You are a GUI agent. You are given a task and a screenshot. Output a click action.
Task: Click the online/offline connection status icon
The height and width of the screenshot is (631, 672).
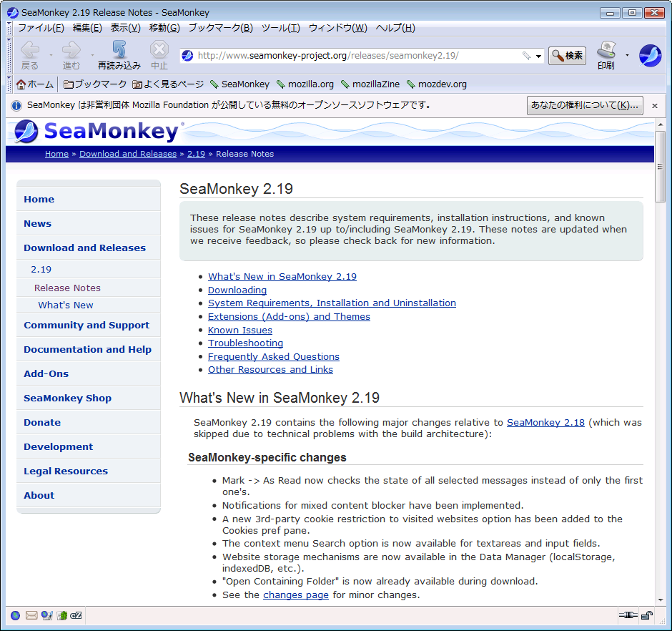tap(628, 615)
